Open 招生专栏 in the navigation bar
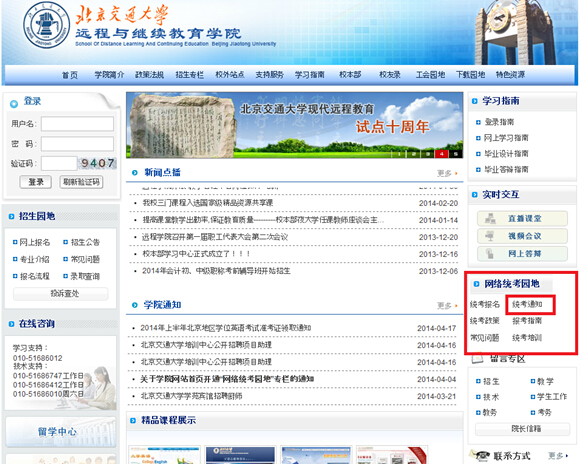 pos(189,75)
